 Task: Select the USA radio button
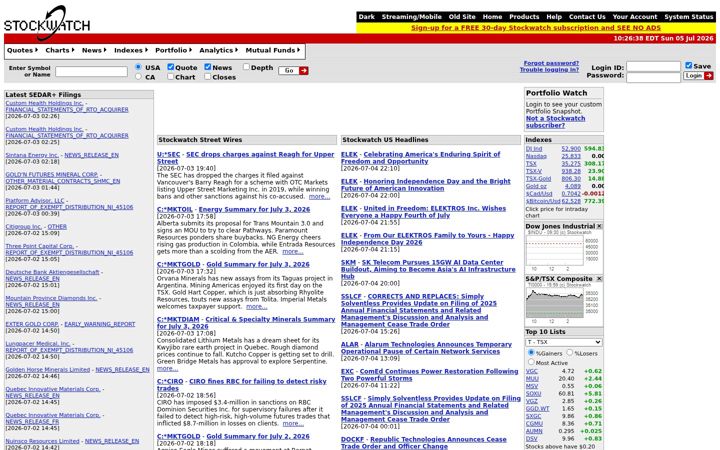138,67
